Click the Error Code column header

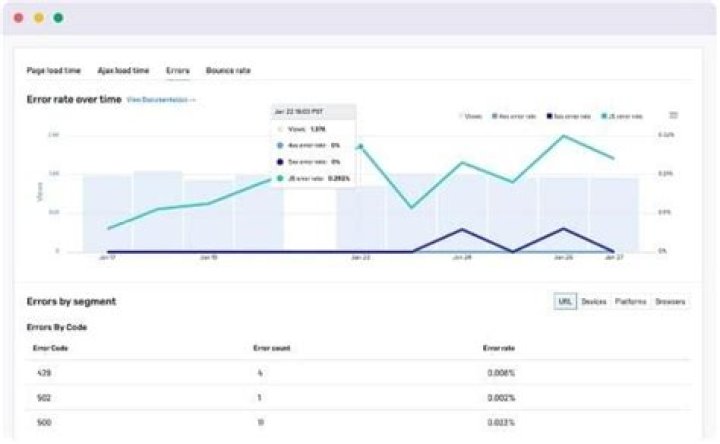(x=50, y=348)
